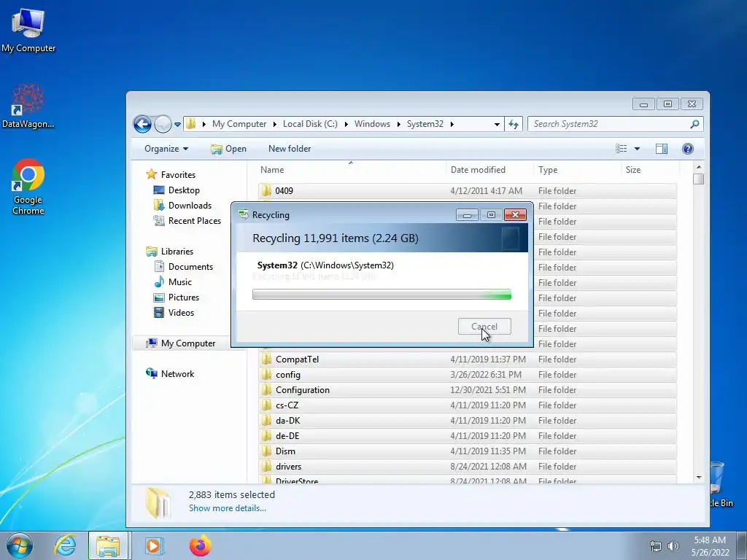Screen dimensions: 747x560
Task: Open Windows Media Player from taskbar
Action: click(x=153, y=545)
